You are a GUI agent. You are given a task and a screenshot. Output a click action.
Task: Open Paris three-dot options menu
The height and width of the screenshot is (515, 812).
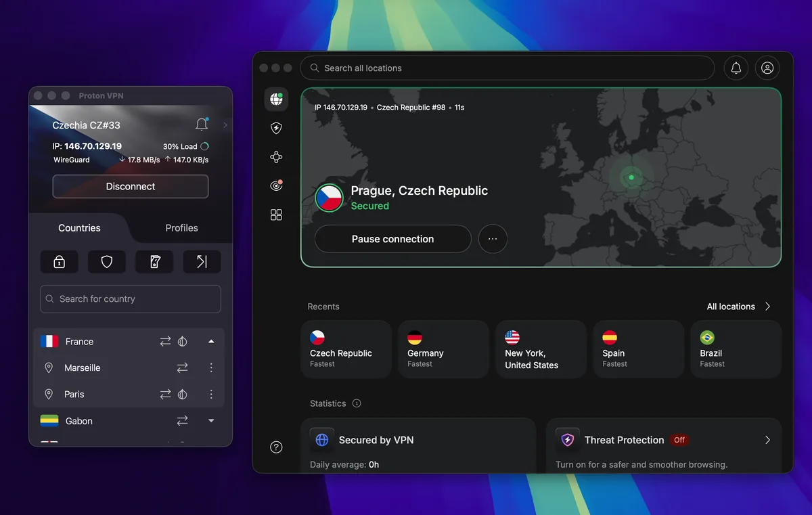(211, 395)
